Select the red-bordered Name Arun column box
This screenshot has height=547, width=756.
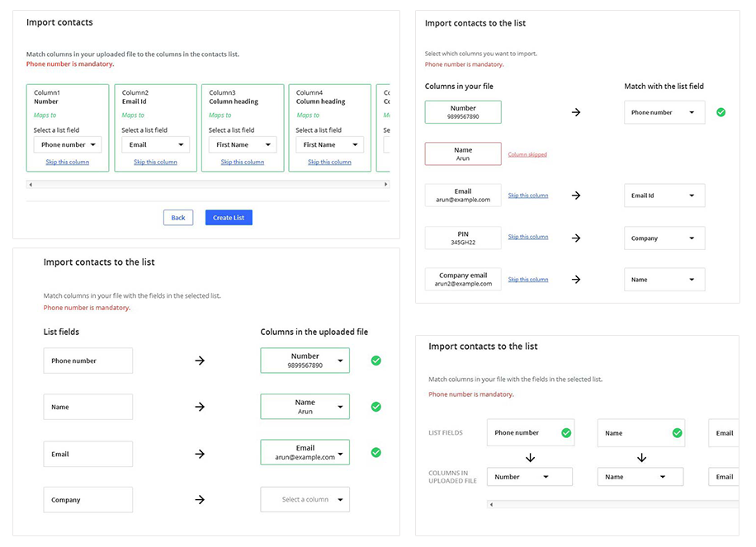(463, 154)
